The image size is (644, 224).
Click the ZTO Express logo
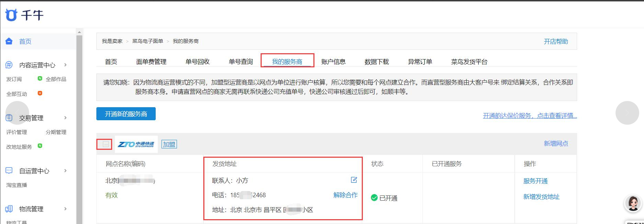136,144
